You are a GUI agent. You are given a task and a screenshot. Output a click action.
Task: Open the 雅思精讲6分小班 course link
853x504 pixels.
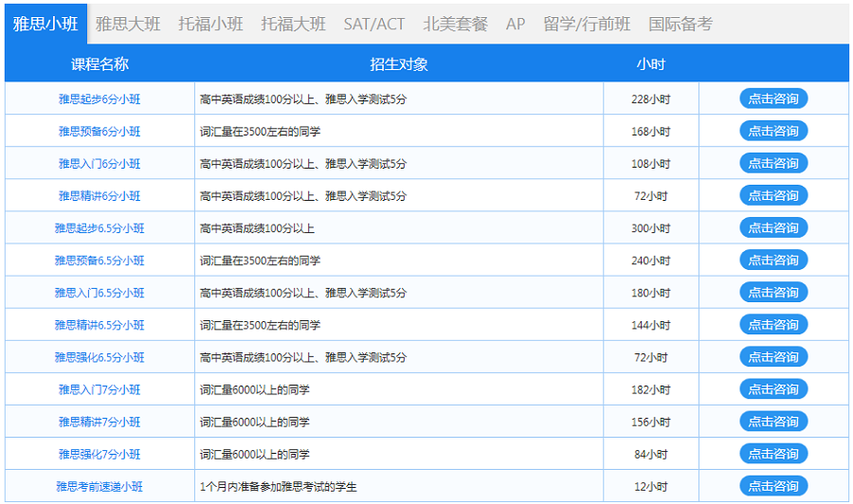pyautogui.click(x=100, y=196)
